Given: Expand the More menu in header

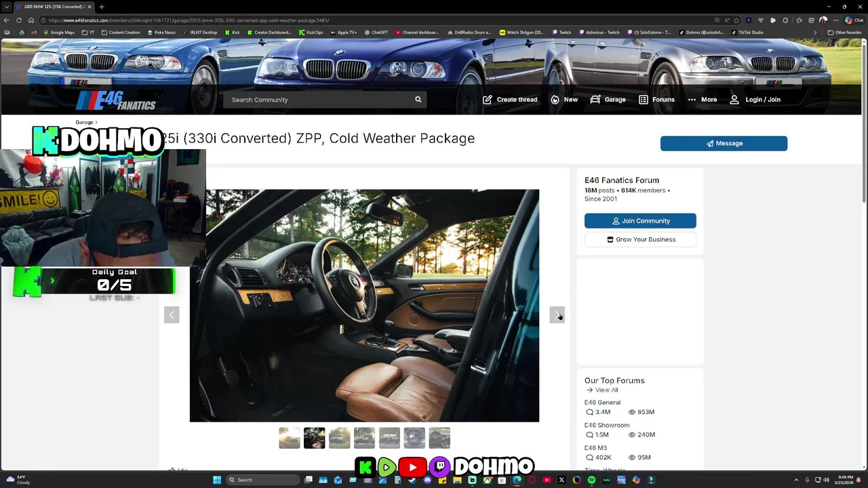Looking at the screenshot, I should [702, 100].
